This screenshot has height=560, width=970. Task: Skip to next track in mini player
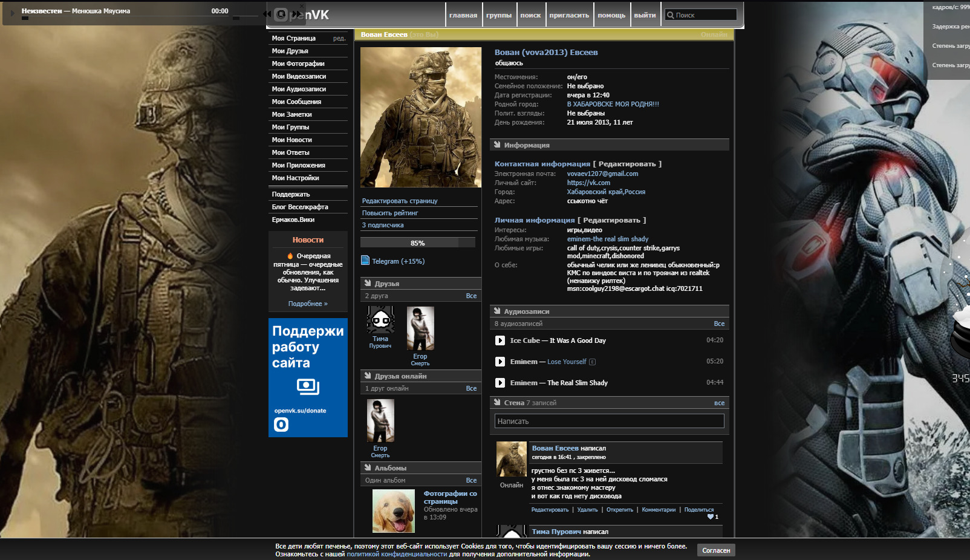[x=296, y=13]
